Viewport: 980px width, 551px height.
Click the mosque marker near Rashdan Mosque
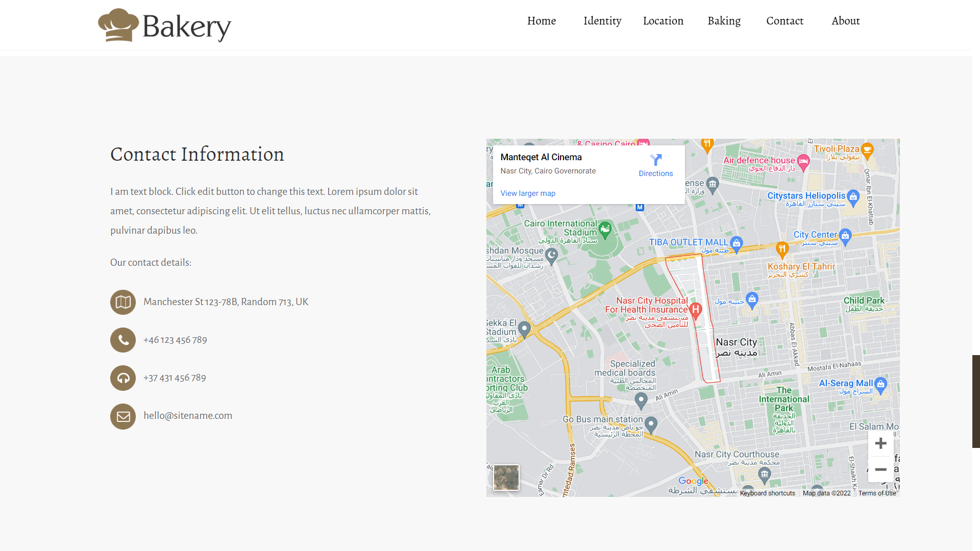pos(551,257)
